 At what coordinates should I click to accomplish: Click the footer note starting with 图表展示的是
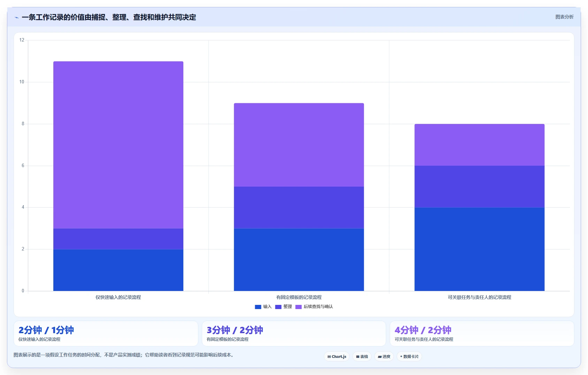pos(124,355)
